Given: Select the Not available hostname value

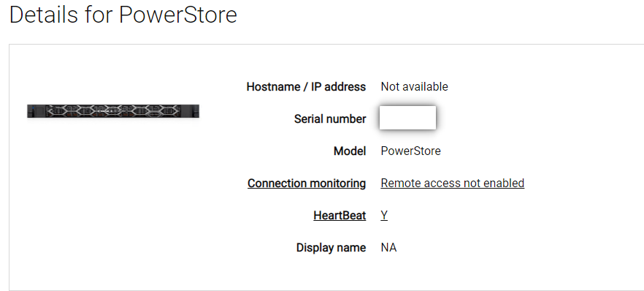Looking at the screenshot, I should pos(415,87).
